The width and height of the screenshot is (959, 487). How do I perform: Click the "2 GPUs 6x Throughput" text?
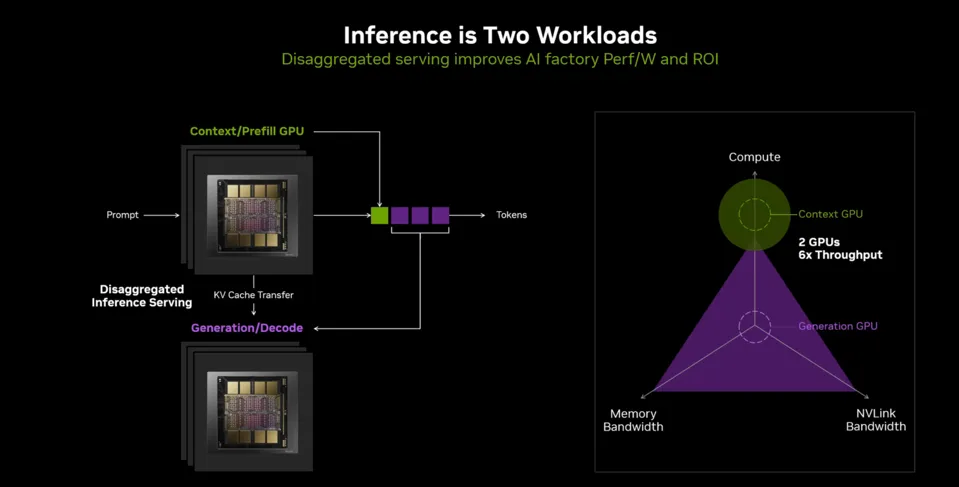840,248
